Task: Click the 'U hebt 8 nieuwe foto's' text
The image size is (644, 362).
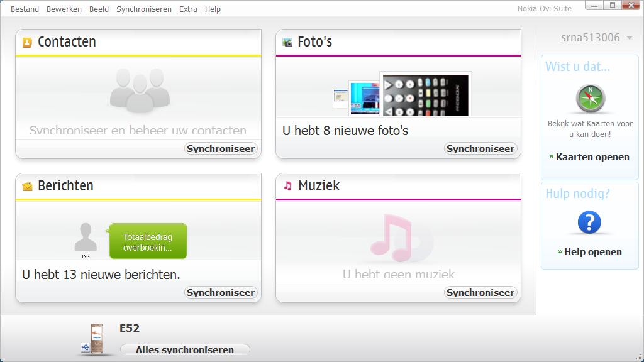Action: pos(345,131)
